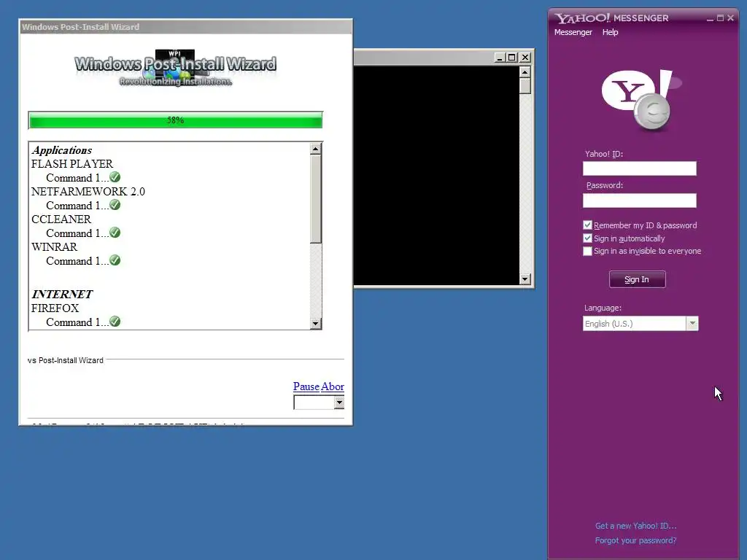The height and width of the screenshot is (560, 747).
Task: Minimize the black console window
Action: click(x=499, y=57)
